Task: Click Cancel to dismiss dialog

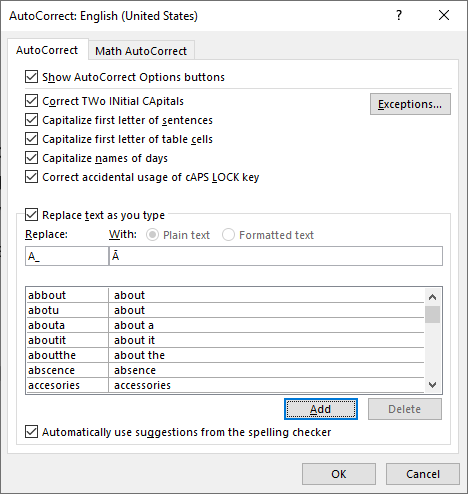Action: [423, 474]
